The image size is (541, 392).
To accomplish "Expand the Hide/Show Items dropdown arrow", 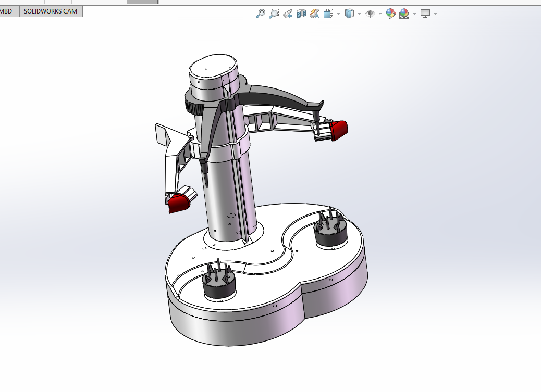I will tap(380, 14).
